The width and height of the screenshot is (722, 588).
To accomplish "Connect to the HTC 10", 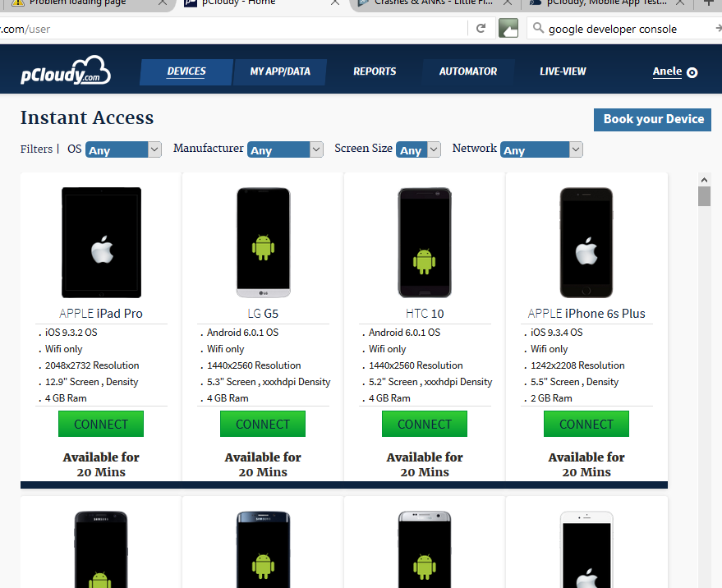I will click(425, 424).
